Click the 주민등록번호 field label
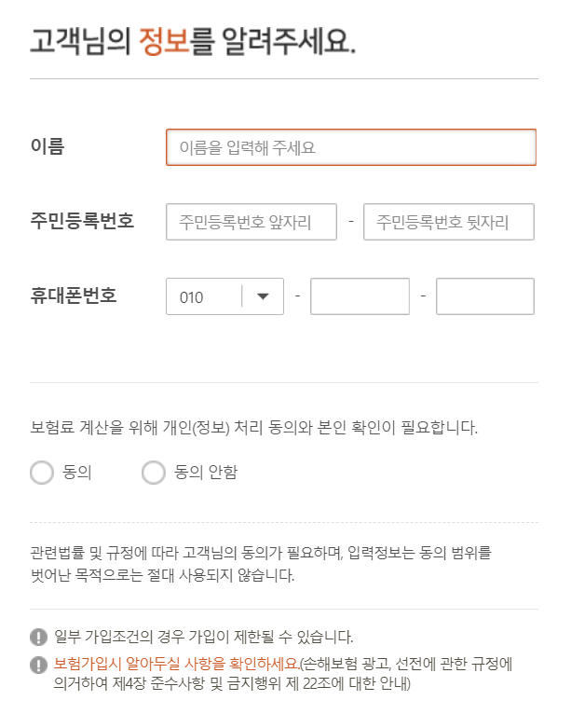571x728 pixels. (82, 221)
